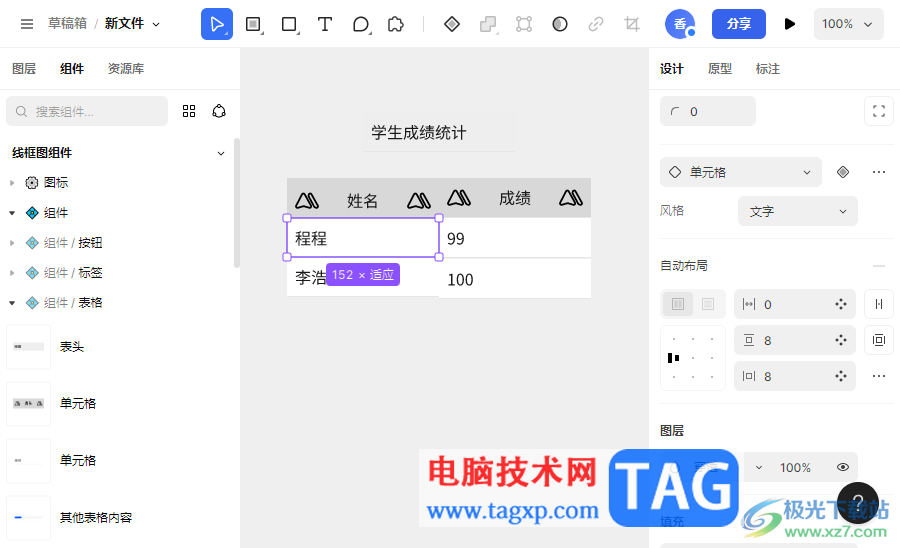900x548 pixels.
Task: Collapse the component / table group
Action: pyautogui.click(x=12, y=302)
